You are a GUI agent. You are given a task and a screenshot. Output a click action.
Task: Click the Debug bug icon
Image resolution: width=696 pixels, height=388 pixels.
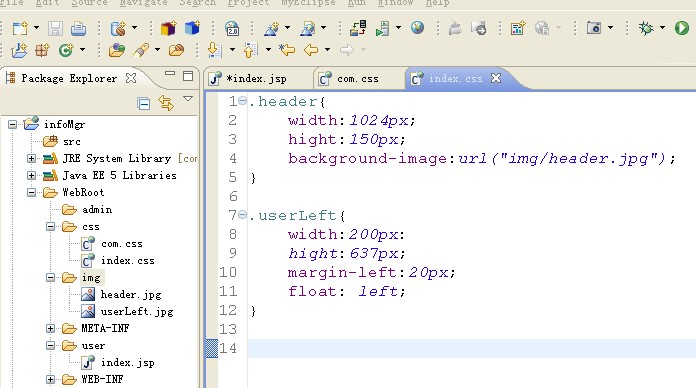point(646,28)
